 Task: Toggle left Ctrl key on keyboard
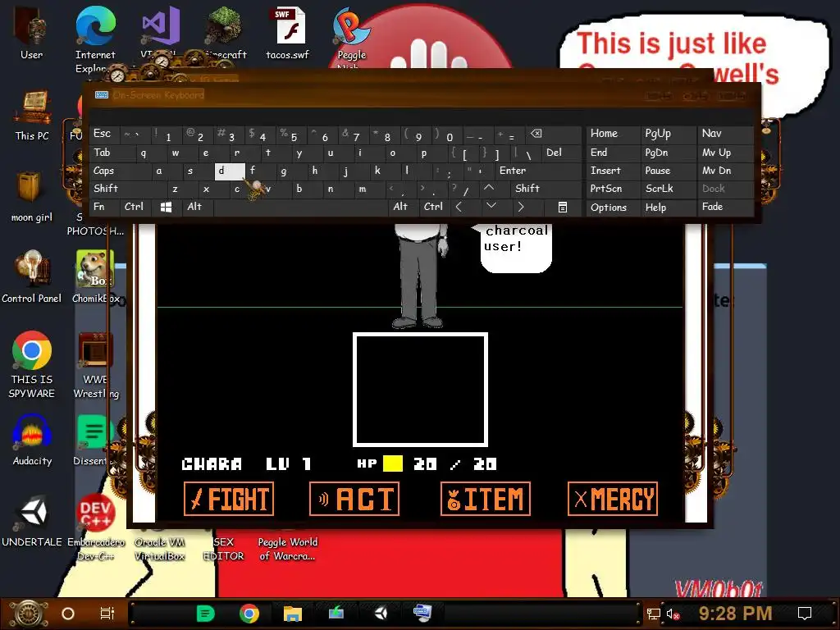138,207
